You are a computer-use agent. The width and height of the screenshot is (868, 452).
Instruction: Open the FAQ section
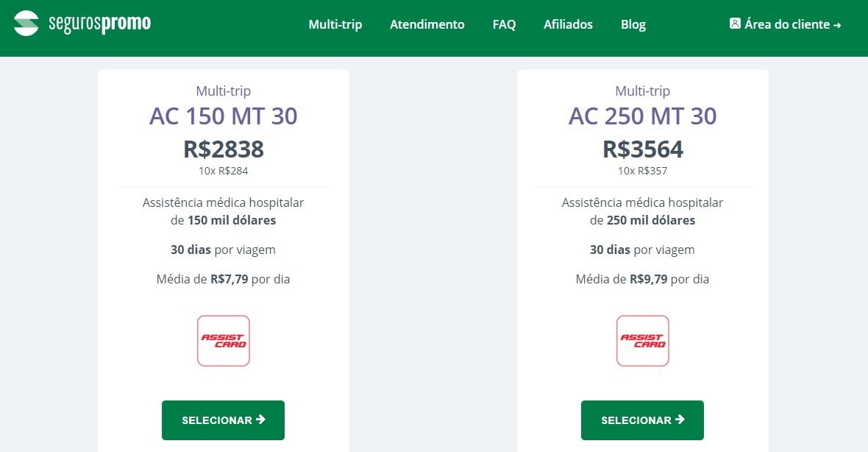pos(504,24)
